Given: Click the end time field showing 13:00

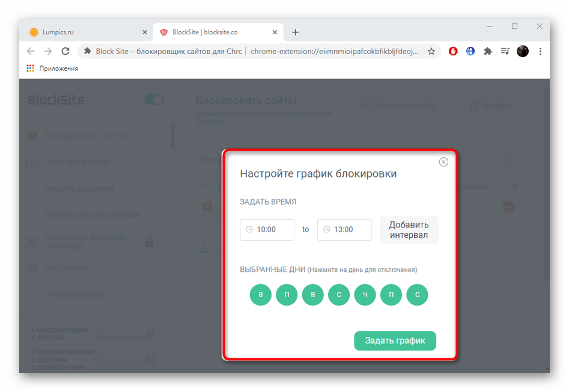Looking at the screenshot, I should tap(344, 229).
